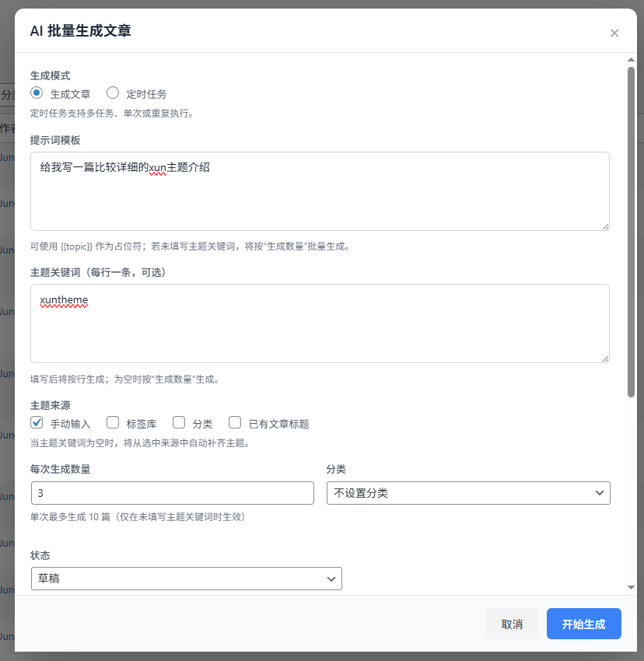
Task: Click the 每次生成数量 number field
Action: coord(172,493)
